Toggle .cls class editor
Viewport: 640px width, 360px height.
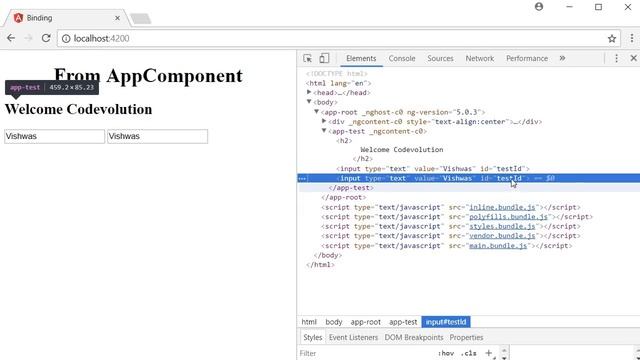click(469, 353)
